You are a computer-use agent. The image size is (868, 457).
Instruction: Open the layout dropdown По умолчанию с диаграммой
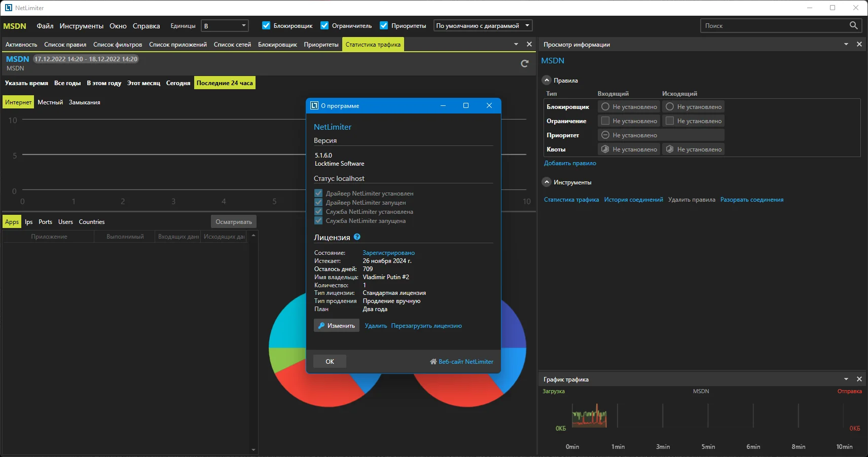pos(483,25)
